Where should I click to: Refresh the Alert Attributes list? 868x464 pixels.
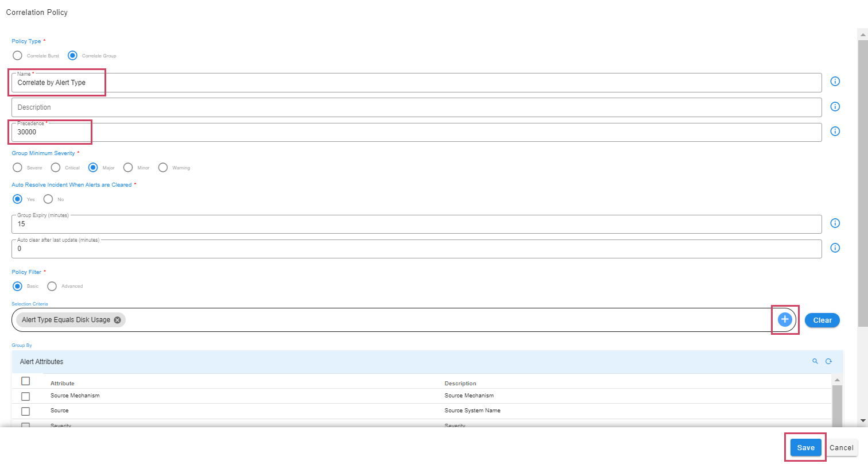coord(828,361)
